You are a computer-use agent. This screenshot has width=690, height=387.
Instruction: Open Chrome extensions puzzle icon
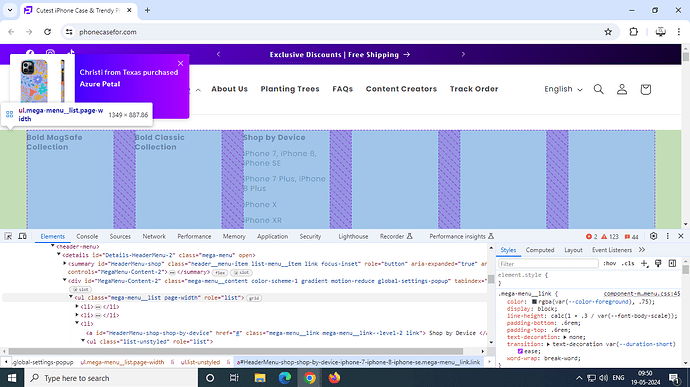click(634, 32)
